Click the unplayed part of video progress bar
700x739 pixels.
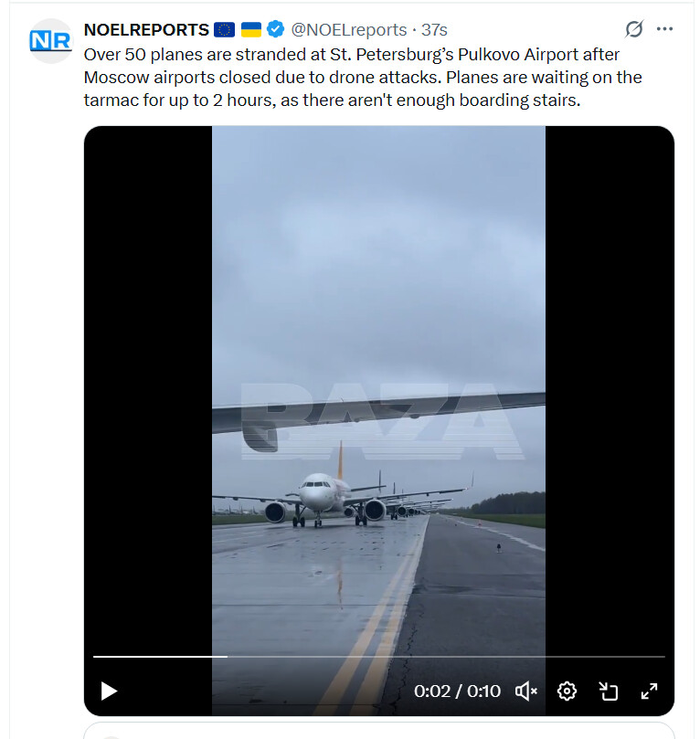[x=446, y=656]
